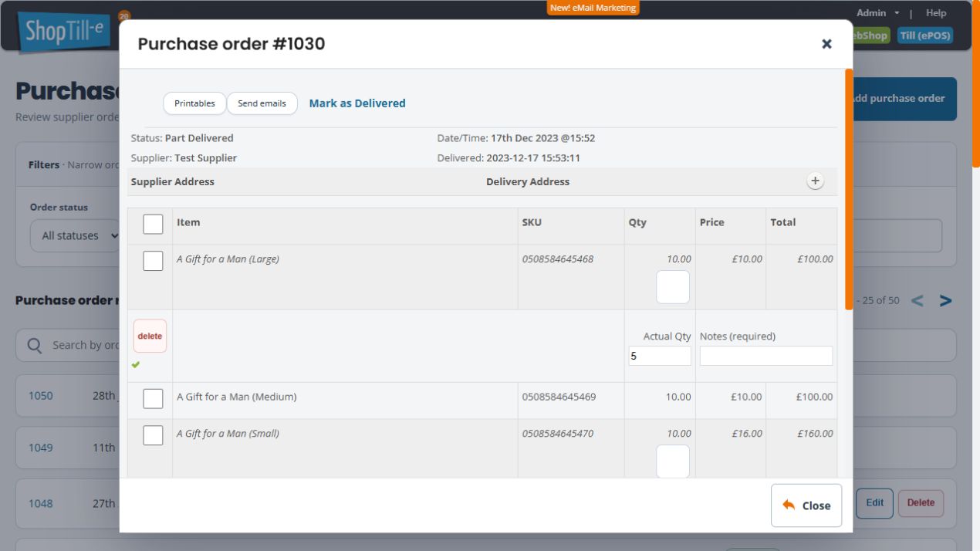
Task: Open the Help link
Action: (x=936, y=13)
